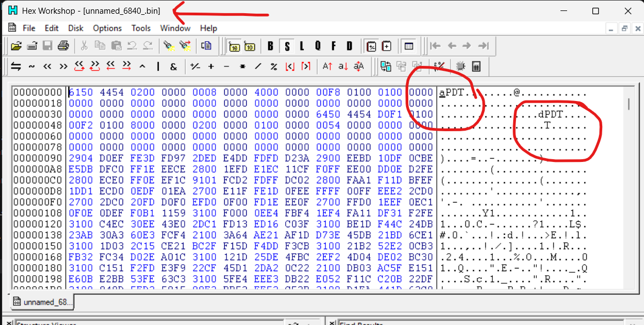
Task: Click rotate right icon with red arrow
Action: point(95,66)
